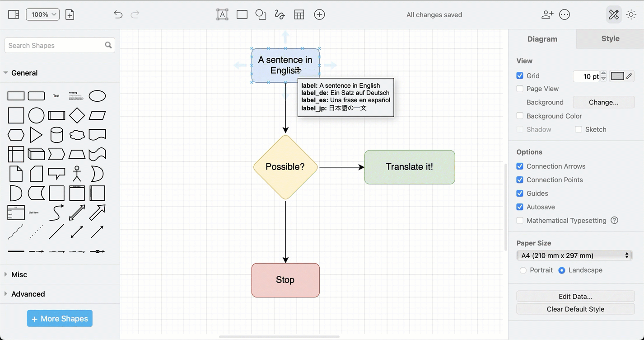Open the grid color swatch
The height and width of the screenshot is (340, 644).
pyautogui.click(x=618, y=76)
